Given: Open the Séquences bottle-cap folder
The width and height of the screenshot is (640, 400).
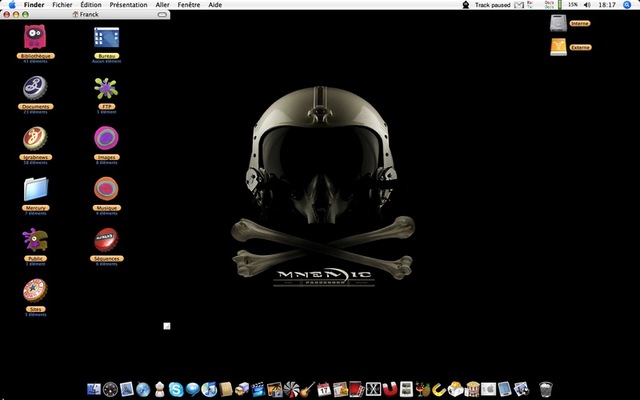Looking at the screenshot, I should pyautogui.click(x=106, y=240).
